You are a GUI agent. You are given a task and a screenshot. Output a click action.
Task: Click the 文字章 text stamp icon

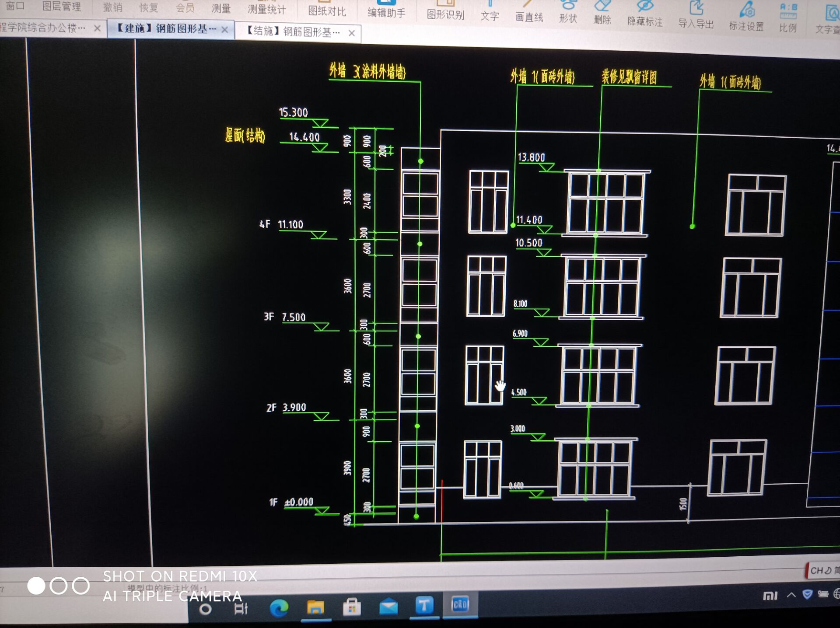(x=832, y=10)
